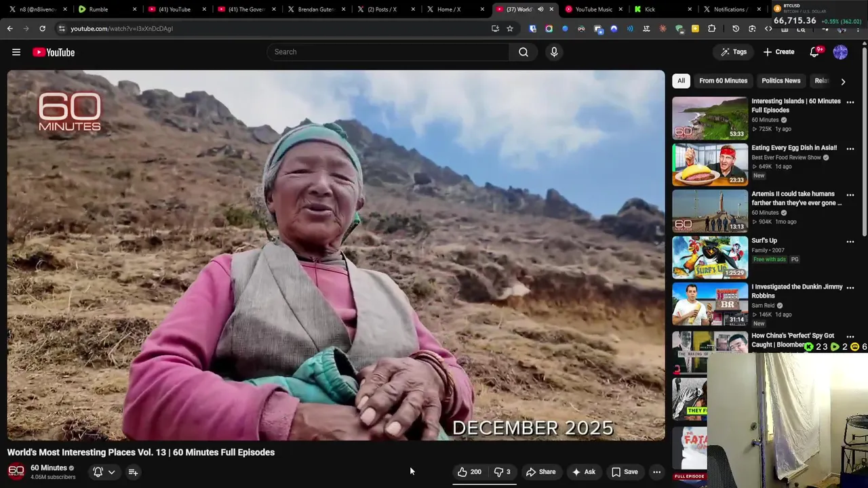Open options for Dunkin Jimmy Robbins video
Viewport: 868px width, 488px height.
coord(850,287)
